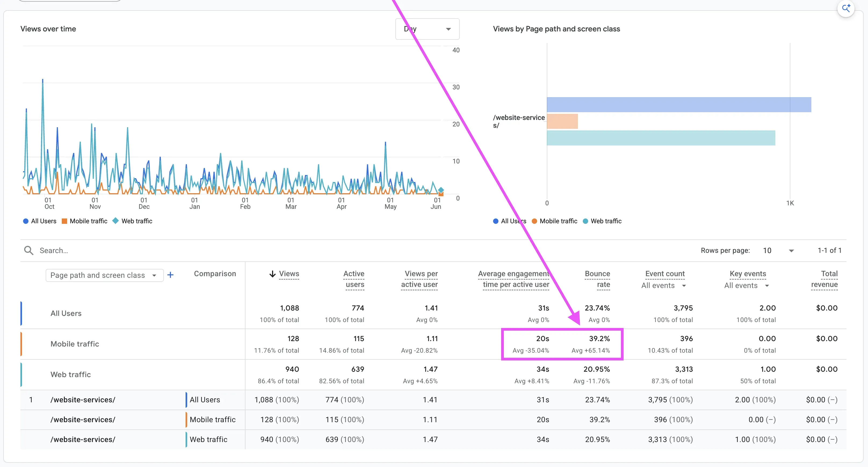
Task: Select the Mobile traffic summary row label
Action: pos(75,344)
